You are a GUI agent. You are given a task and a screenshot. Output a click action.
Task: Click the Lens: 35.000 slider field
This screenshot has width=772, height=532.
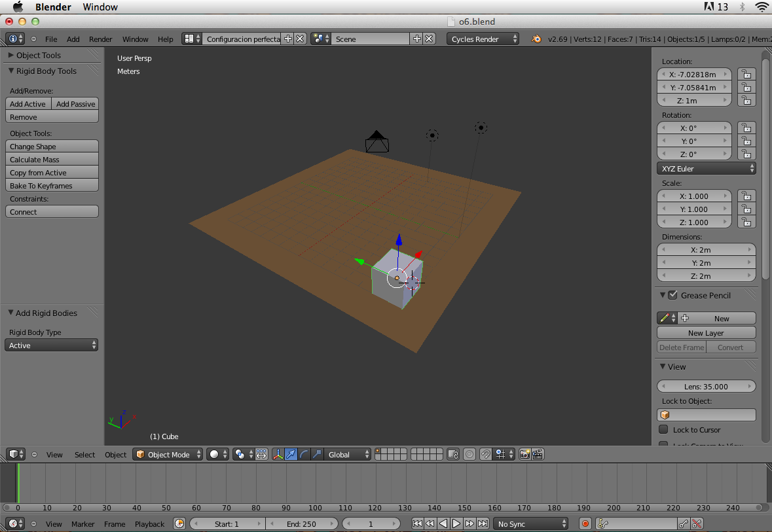pyautogui.click(x=706, y=386)
